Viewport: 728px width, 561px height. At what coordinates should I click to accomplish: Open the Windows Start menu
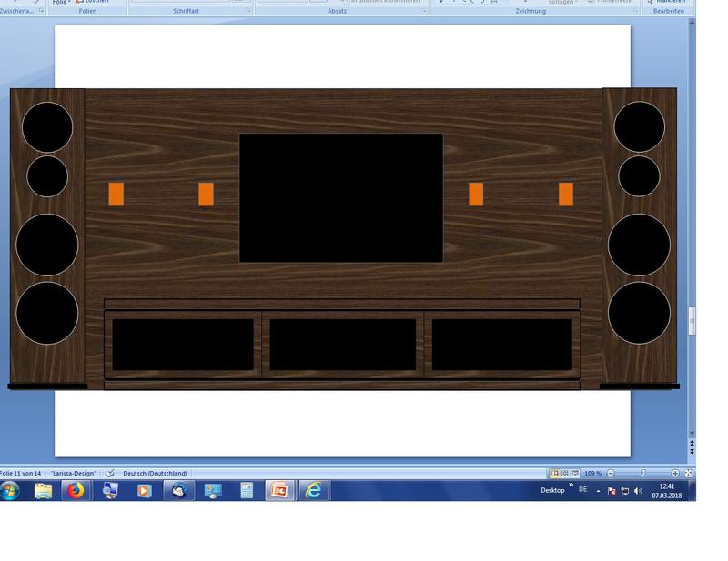point(10,490)
